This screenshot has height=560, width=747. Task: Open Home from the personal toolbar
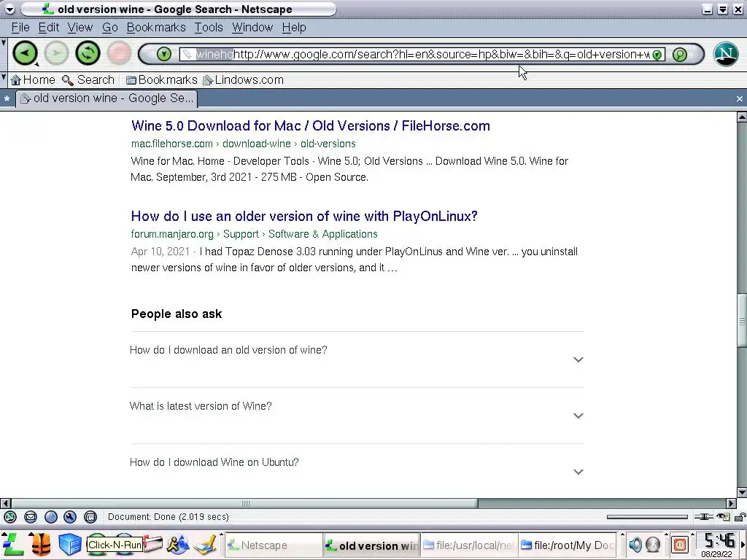[33, 80]
